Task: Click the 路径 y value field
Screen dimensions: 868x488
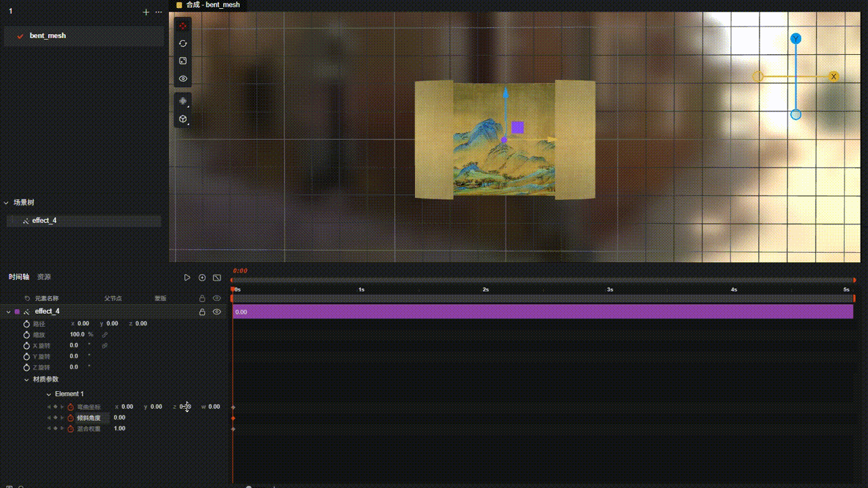Action: point(113,324)
